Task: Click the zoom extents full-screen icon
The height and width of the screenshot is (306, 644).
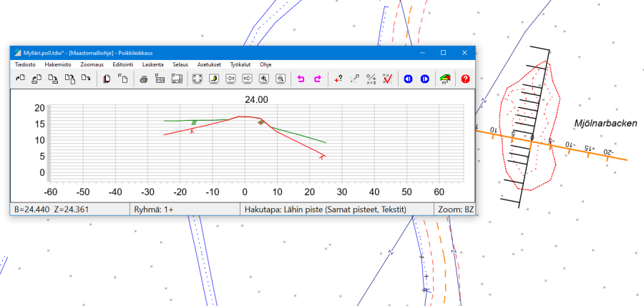Action: (197, 79)
